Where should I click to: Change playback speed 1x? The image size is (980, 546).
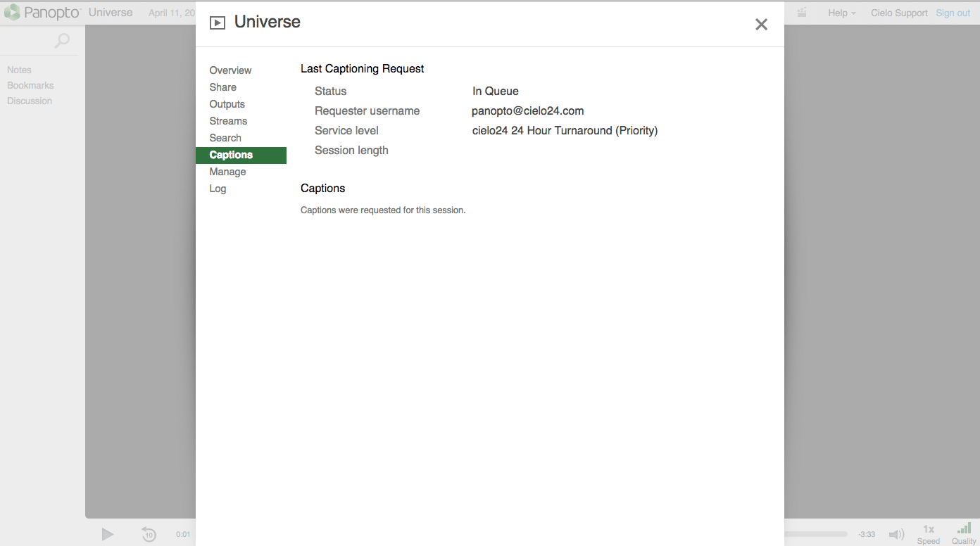[x=929, y=534]
